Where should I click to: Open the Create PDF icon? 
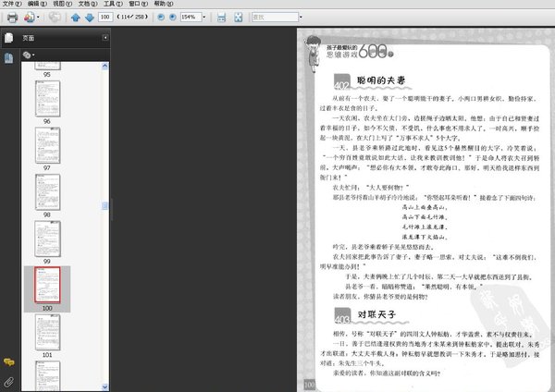tap(30, 17)
